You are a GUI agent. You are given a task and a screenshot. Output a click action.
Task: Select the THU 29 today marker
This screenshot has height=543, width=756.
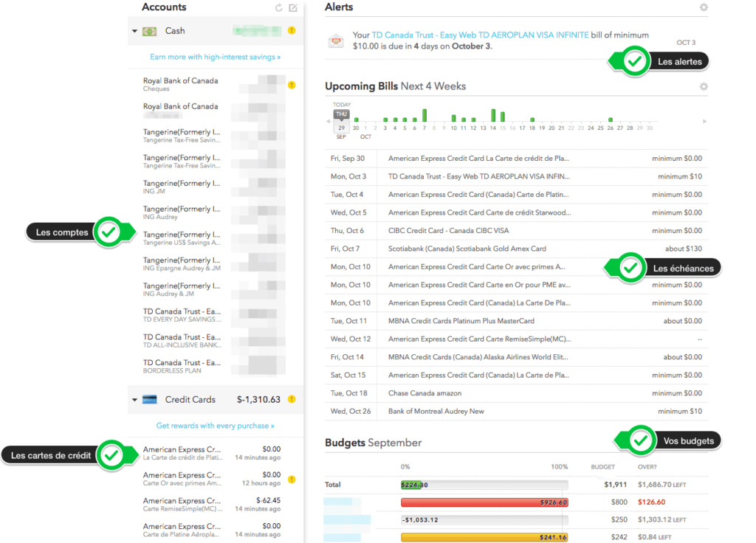(x=341, y=120)
